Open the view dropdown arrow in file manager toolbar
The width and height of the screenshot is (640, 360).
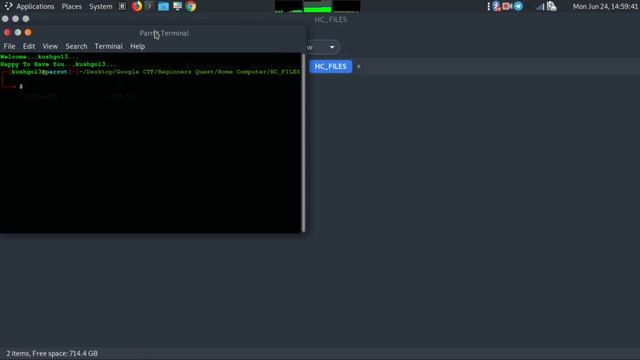(x=332, y=47)
